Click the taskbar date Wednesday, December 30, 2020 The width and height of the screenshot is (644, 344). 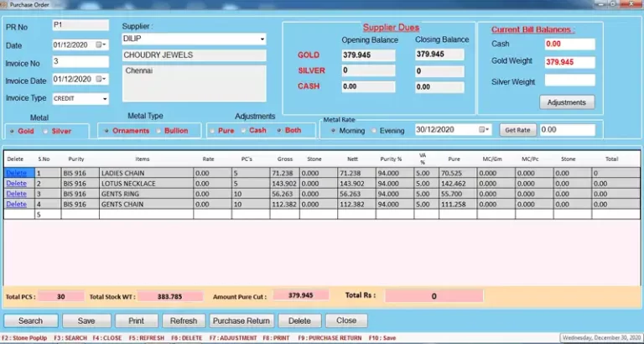601,338
